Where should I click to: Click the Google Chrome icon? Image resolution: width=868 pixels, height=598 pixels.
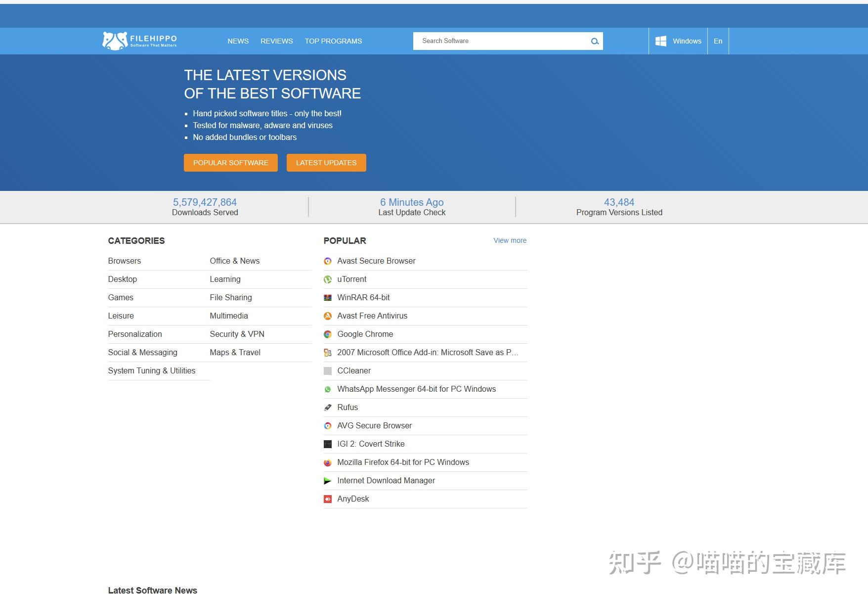coord(328,334)
